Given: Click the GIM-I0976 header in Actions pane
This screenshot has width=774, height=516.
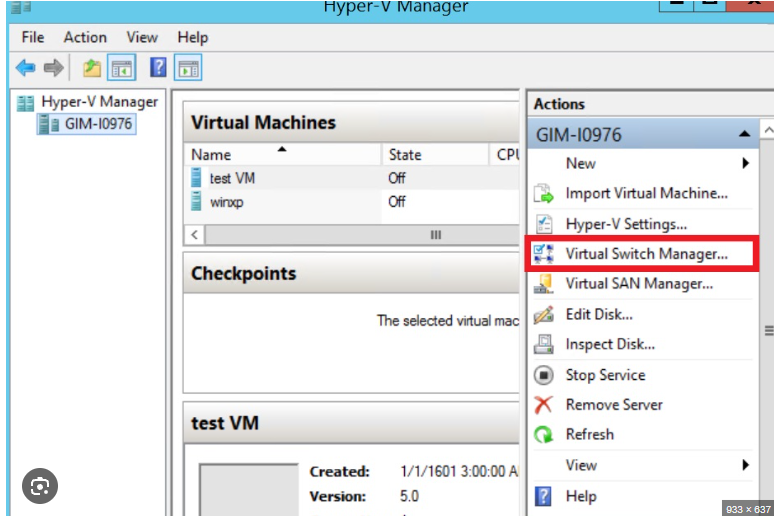Looking at the screenshot, I should [x=643, y=134].
